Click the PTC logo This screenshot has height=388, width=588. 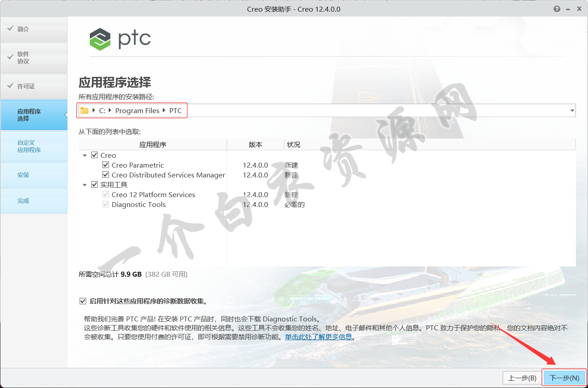tap(120, 39)
